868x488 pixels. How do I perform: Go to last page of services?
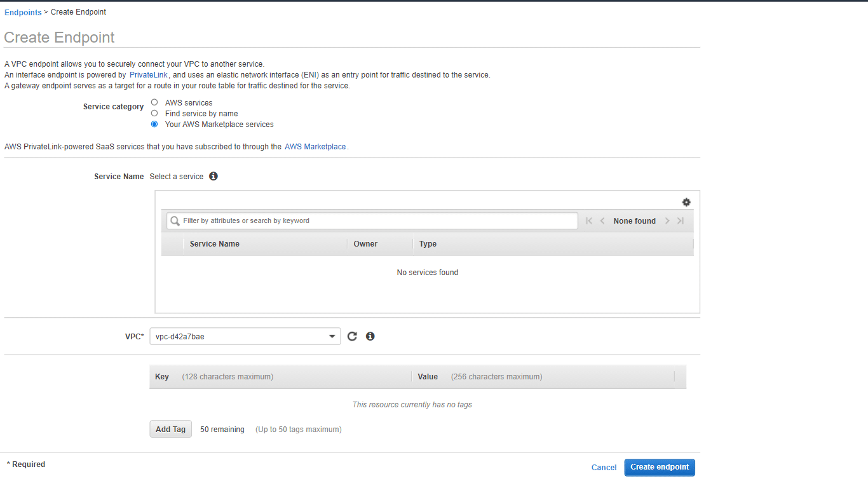[681, 220]
